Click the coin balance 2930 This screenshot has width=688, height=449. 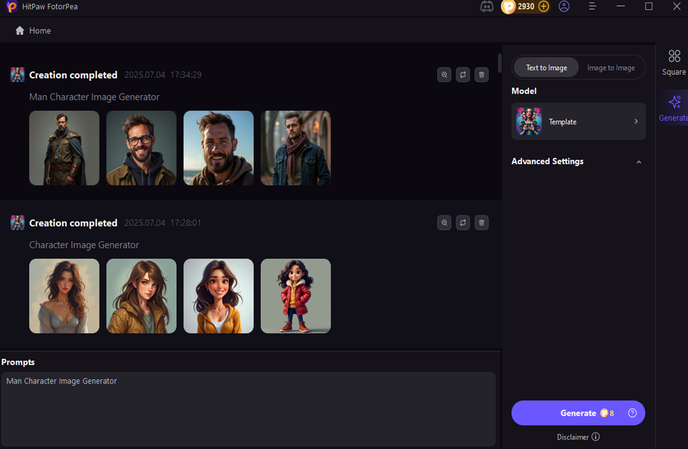tap(525, 7)
